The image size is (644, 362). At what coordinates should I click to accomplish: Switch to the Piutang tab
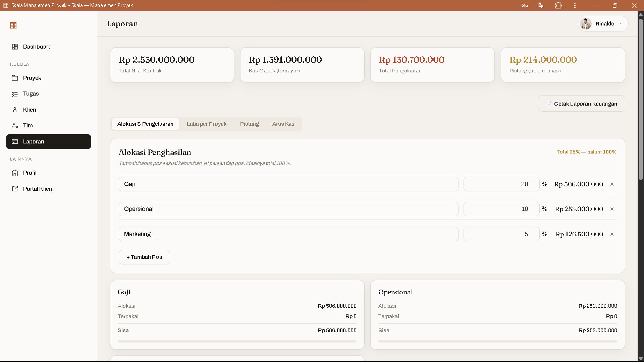pos(250,124)
